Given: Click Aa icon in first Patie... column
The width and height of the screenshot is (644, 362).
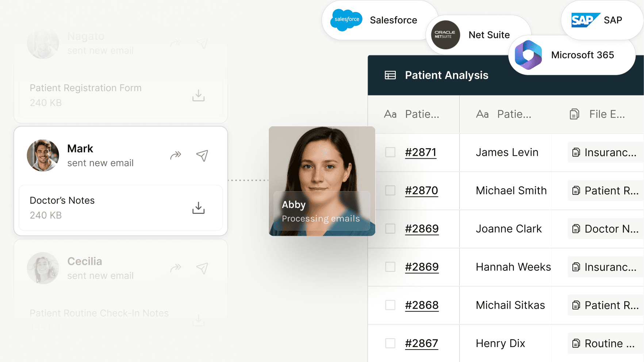Looking at the screenshot, I should pos(390,114).
